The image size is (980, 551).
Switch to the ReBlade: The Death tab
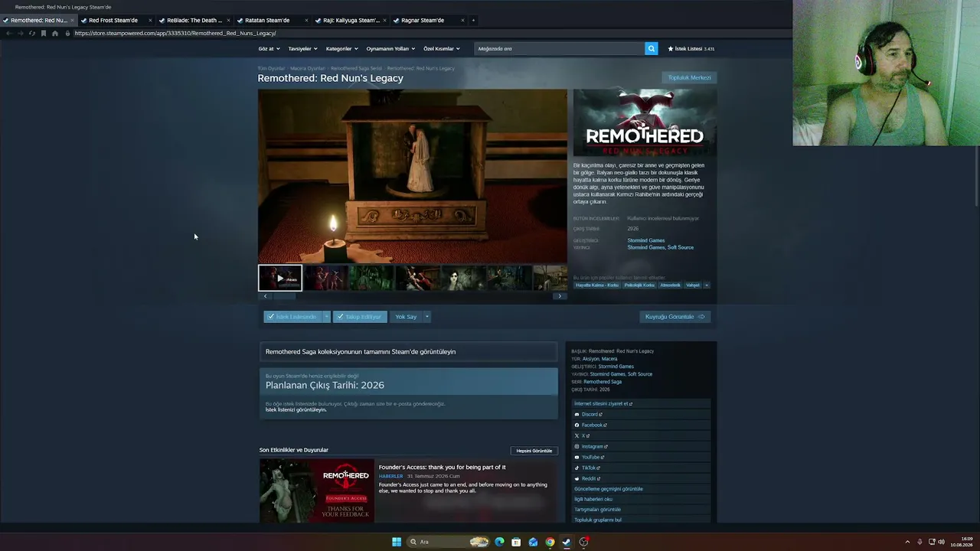[x=194, y=20]
